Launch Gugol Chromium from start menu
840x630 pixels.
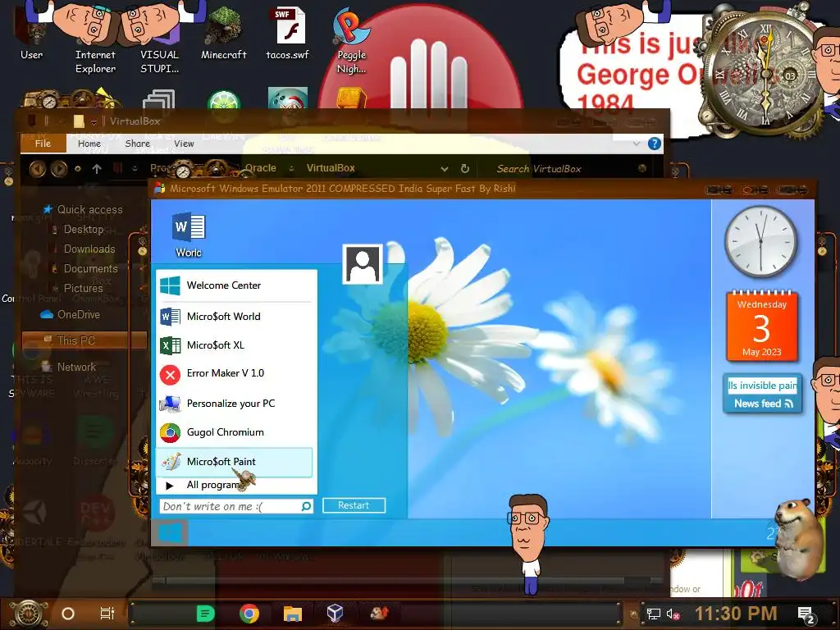pyautogui.click(x=235, y=432)
